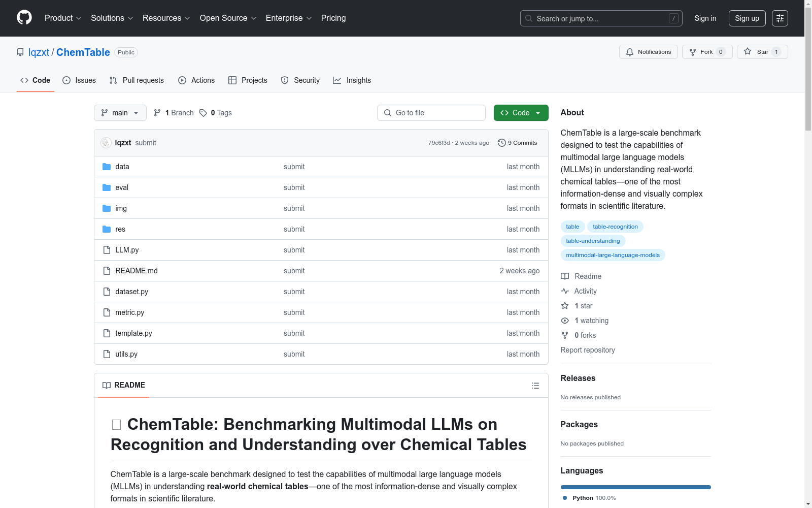Click the book icon next to Readme link
The height and width of the screenshot is (508, 812).
(x=565, y=276)
